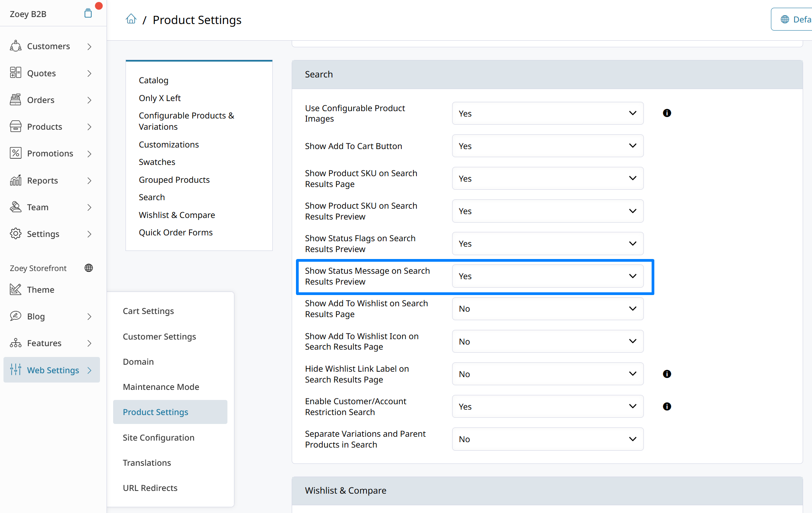
Task: Expand the Team menu chevron
Action: [89, 207]
